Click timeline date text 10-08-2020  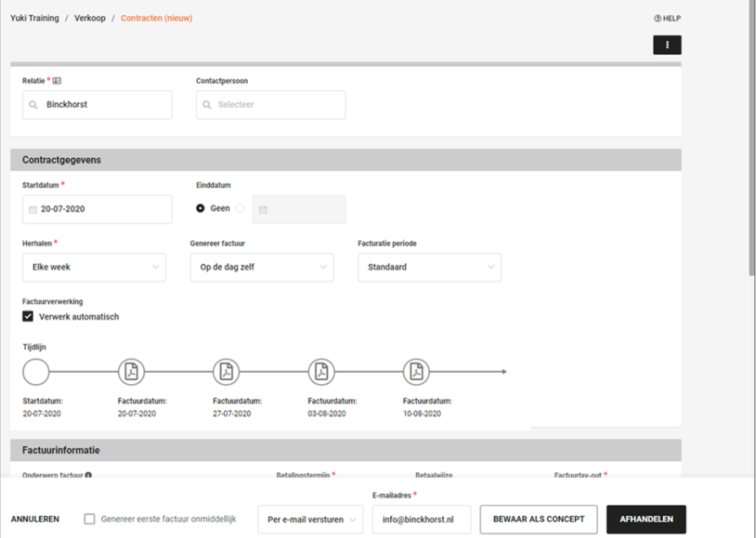pyautogui.click(x=422, y=414)
